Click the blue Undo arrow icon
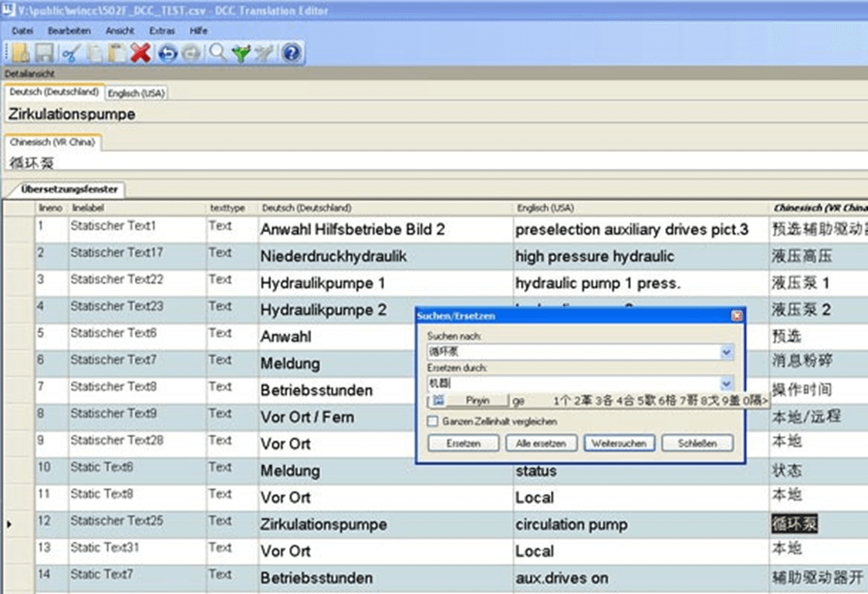 pos(167,52)
